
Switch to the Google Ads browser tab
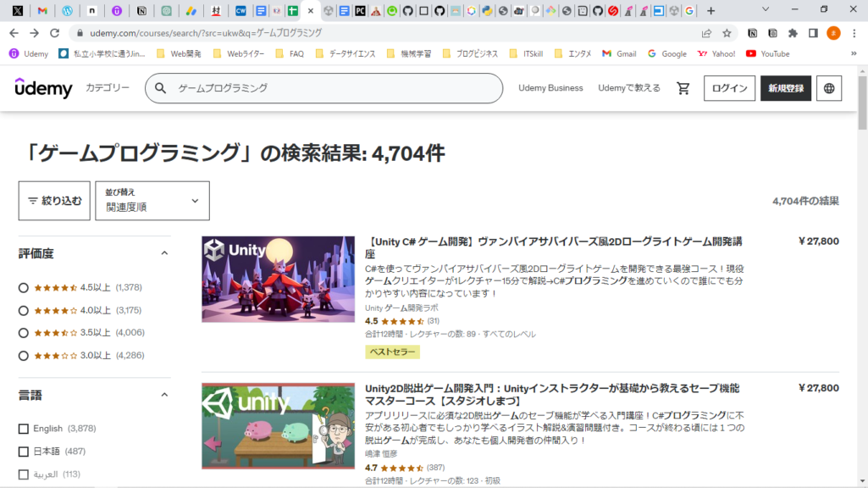click(x=191, y=10)
